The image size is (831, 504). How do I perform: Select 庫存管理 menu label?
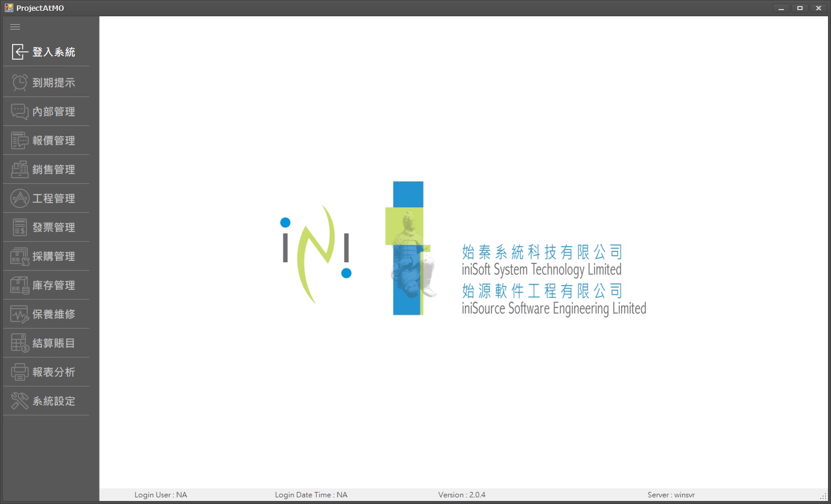(x=54, y=285)
